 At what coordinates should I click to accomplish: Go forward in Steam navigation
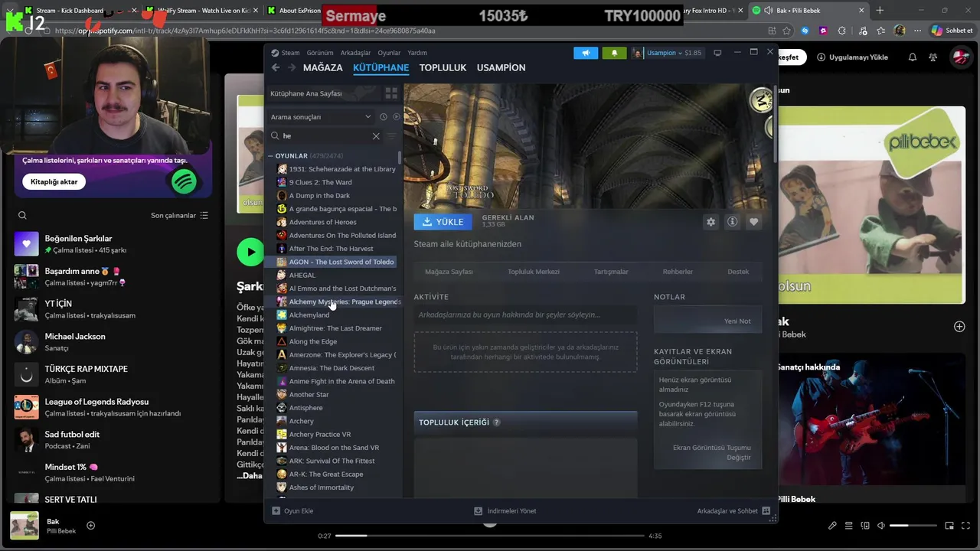coord(292,67)
